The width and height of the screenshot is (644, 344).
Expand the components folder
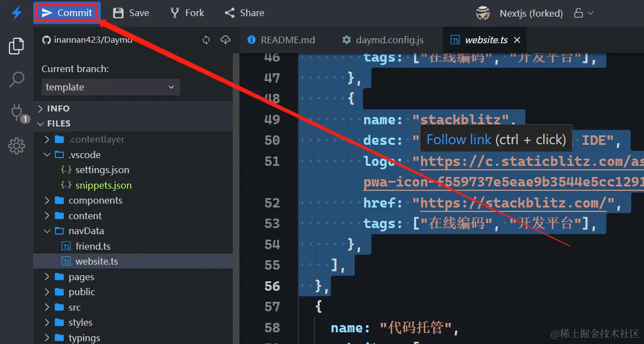tap(133, 200)
